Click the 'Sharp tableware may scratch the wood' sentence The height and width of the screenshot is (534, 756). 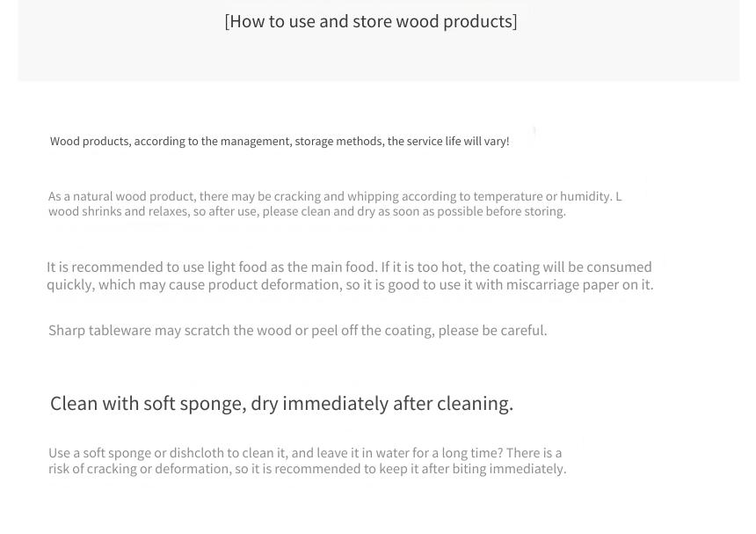tap(297, 331)
